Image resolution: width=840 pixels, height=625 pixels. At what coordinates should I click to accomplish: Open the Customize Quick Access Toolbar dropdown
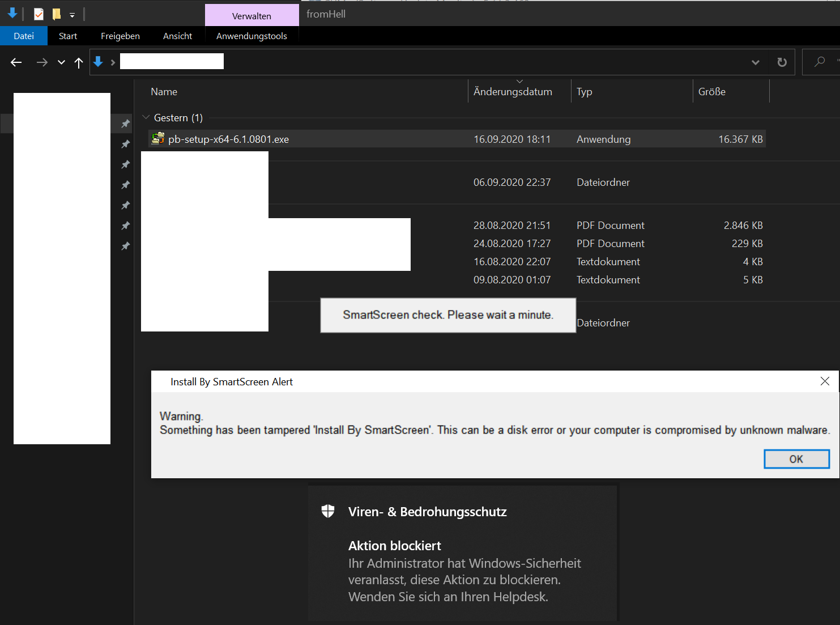coord(72,15)
